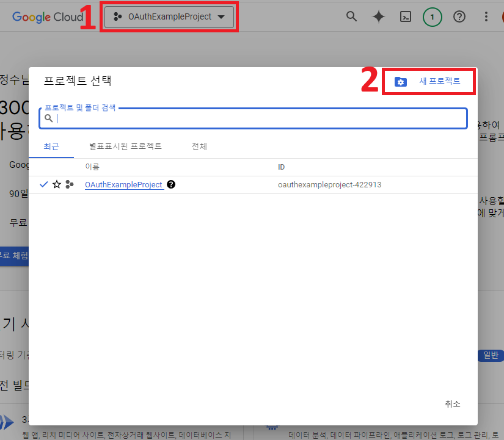Click the search icon inside the project search field

pyautogui.click(x=48, y=118)
